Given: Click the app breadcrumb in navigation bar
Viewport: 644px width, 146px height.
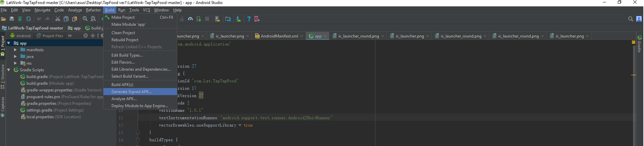Looking at the screenshot, I should [x=74, y=28].
